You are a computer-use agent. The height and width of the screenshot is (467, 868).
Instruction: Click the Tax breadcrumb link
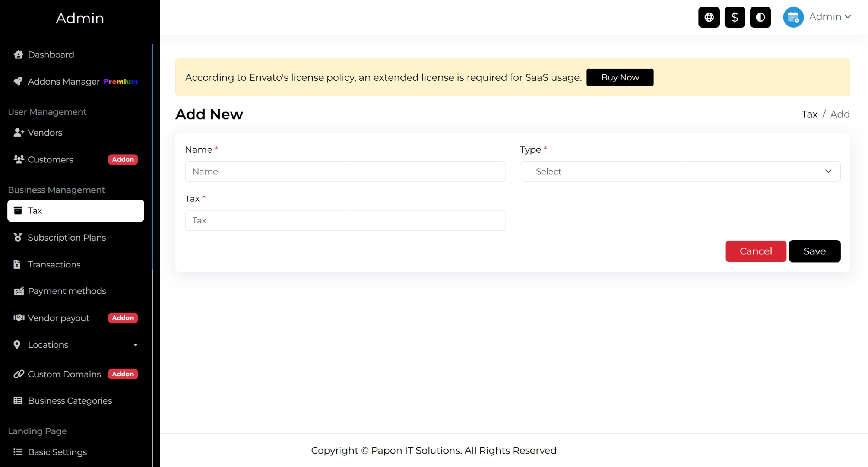(809, 114)
